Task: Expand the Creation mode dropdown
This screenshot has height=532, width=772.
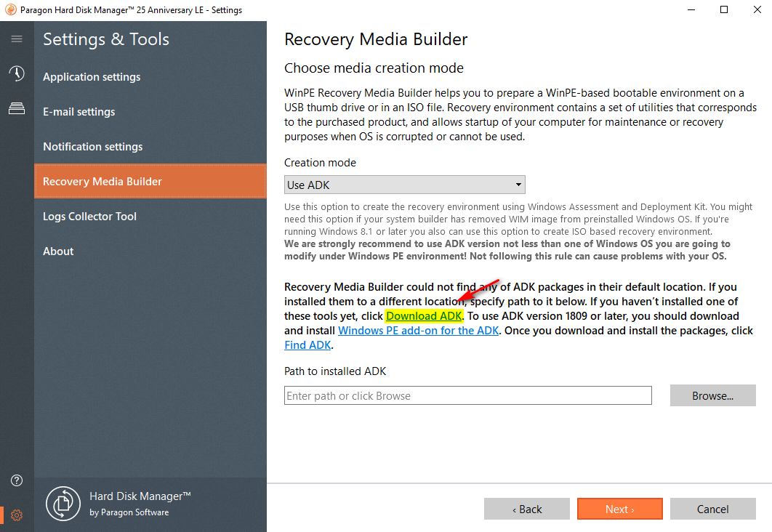Action: pyautogui.click(x=405, y=185)
